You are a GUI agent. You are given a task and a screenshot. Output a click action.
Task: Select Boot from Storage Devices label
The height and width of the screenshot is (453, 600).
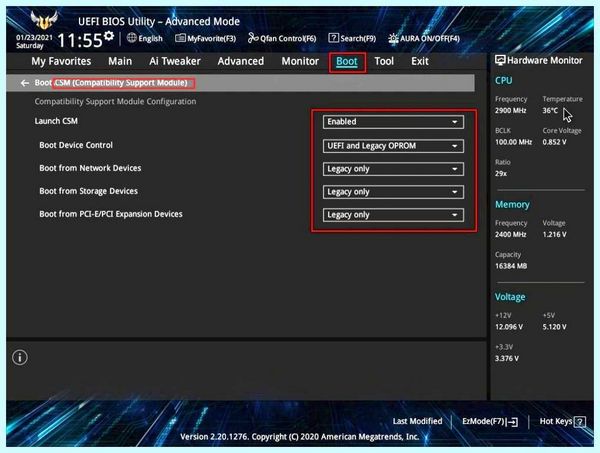(x=88, y=191)
